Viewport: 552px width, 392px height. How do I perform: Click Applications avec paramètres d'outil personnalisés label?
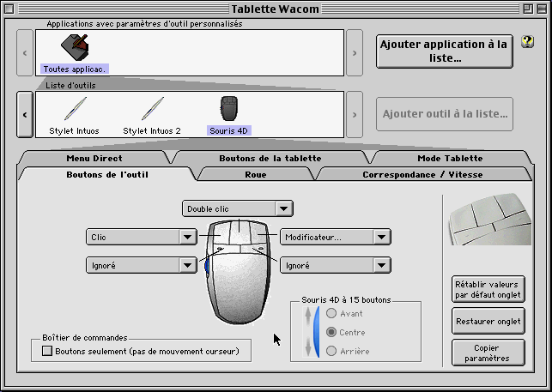click(144, 23)
